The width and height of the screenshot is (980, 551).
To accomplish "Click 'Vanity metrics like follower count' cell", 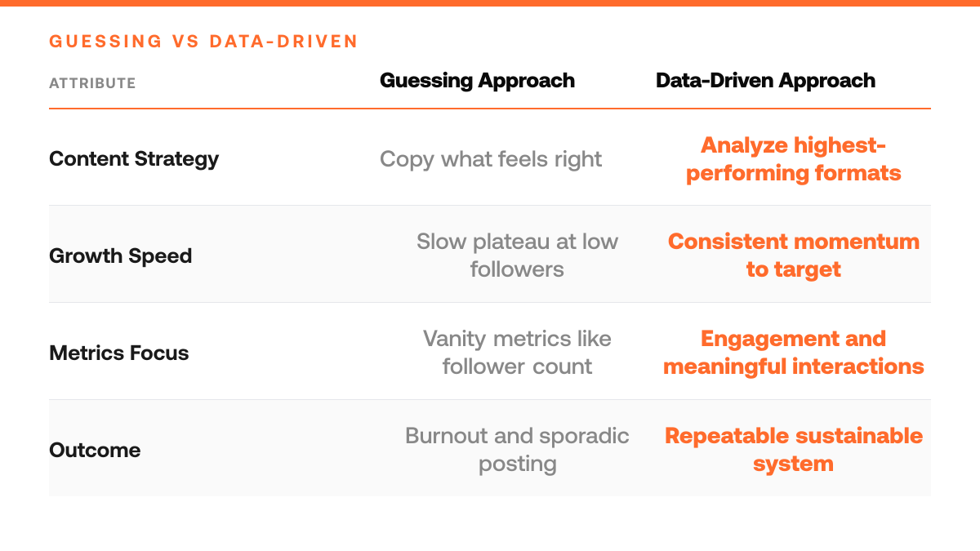I will click(517, 353).
